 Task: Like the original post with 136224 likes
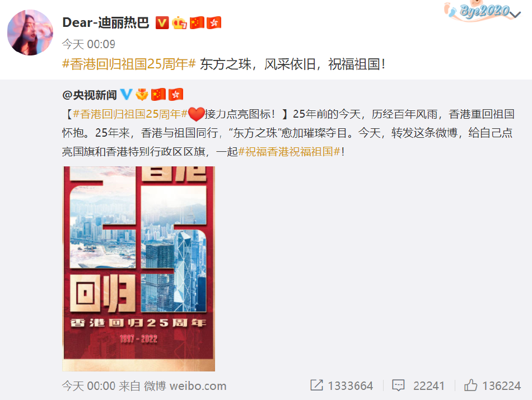pos(493,386)
